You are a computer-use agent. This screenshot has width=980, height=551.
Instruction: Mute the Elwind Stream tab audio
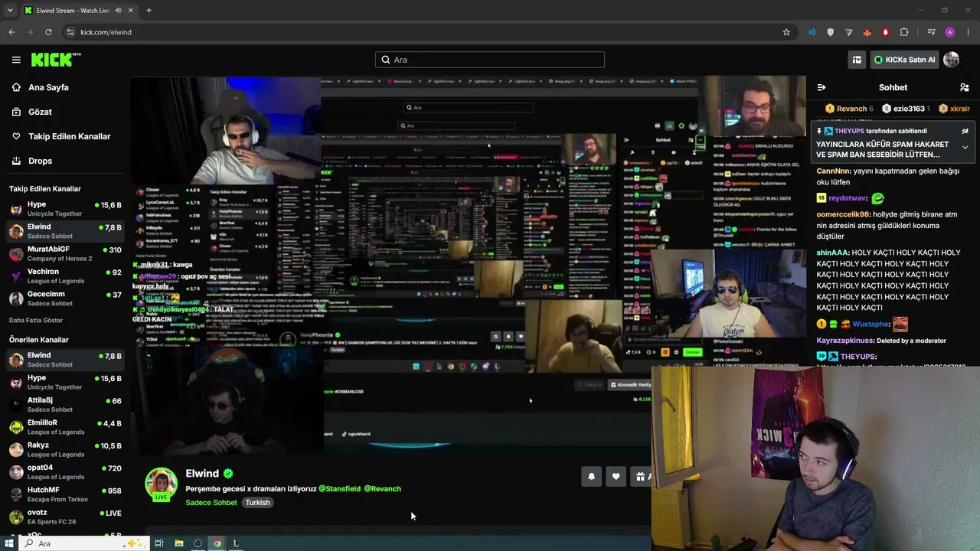click(118, 11)
